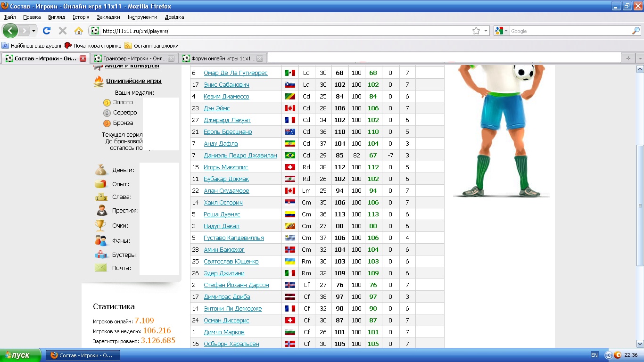
Task: Click the gift box icon beside Бустеры
Action: tap(101, 255)
